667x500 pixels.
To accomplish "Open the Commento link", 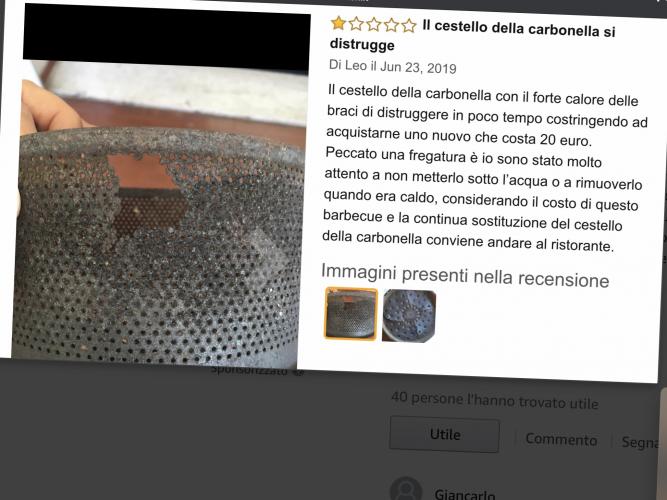I will coord(561,439).
